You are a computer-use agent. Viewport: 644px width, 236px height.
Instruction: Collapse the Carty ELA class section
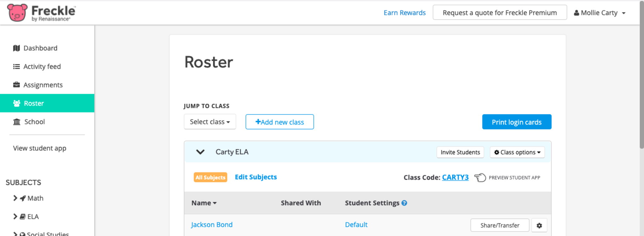pyautogui.click(x=200, y=152)
